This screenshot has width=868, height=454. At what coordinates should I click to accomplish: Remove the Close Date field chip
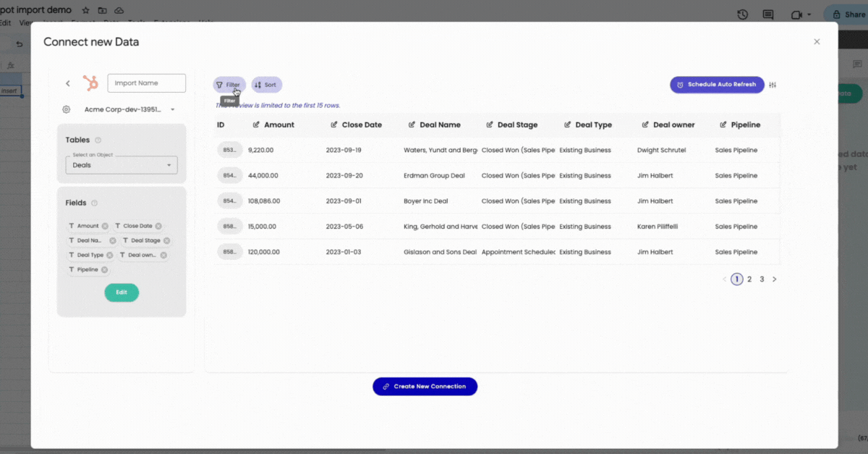point(158,226)
